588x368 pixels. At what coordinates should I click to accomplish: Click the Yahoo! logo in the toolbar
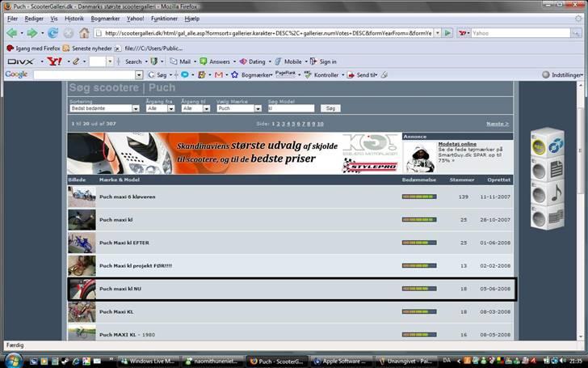[x=55, y=61]
